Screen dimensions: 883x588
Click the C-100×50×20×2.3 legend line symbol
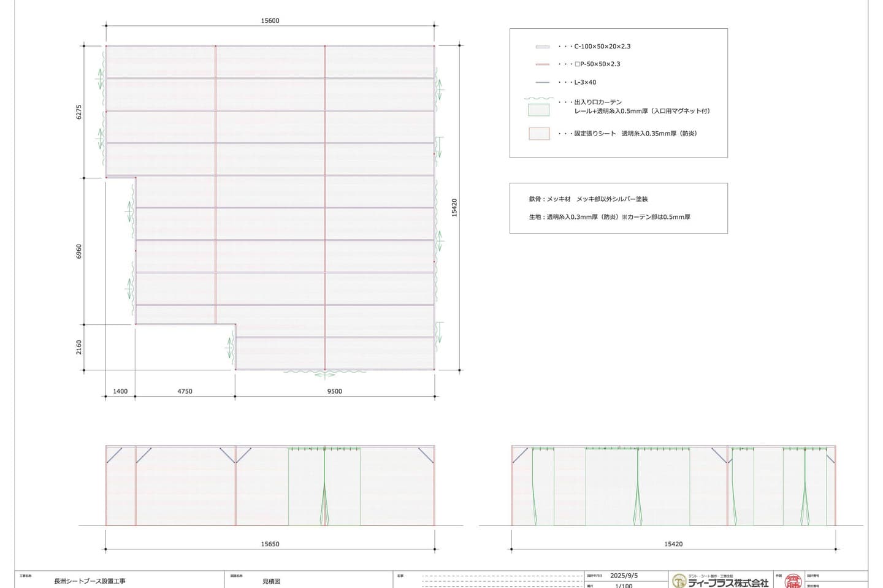[542, 47]
